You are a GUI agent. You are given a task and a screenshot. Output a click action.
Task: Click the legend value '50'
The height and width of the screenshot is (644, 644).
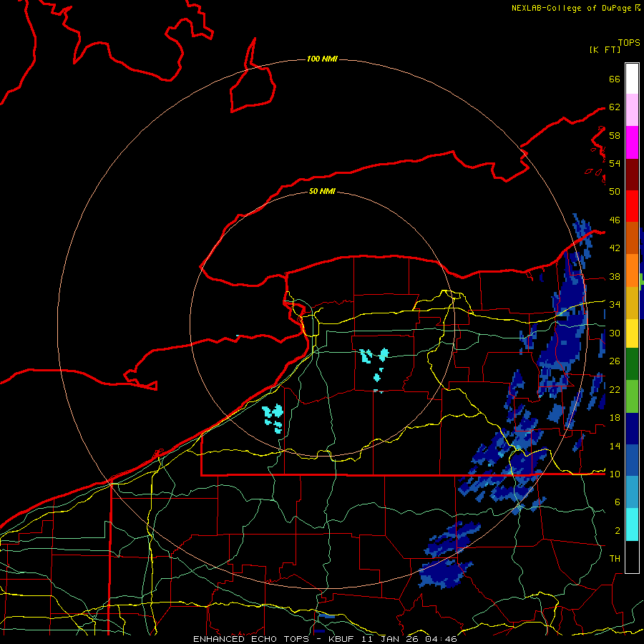(615, 192)
